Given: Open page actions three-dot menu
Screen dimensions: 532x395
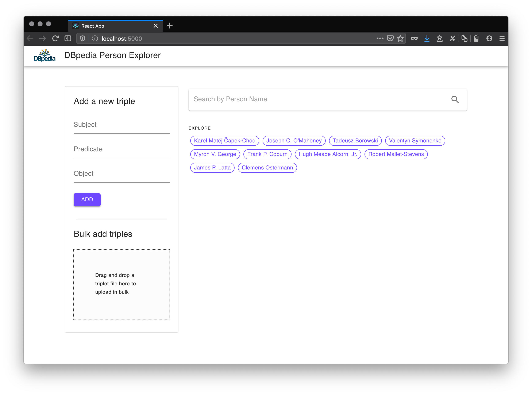Looking at the screenshot, I should coord(380,38).
